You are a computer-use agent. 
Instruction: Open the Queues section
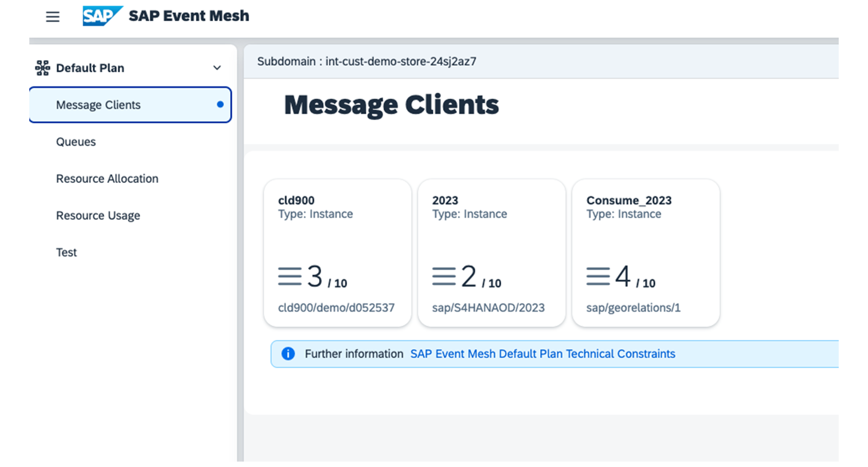(76, 142)
